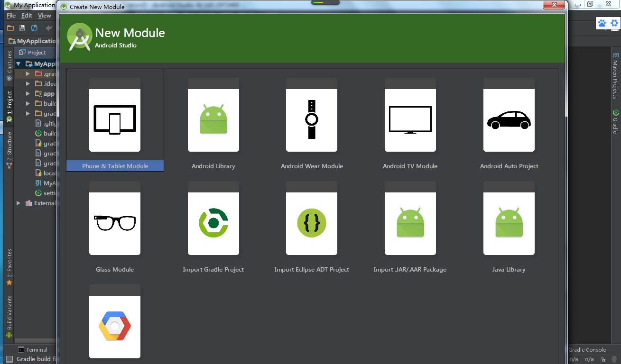
Task: Toggle the Build Variants panel
Action: [x=9, y=312]
